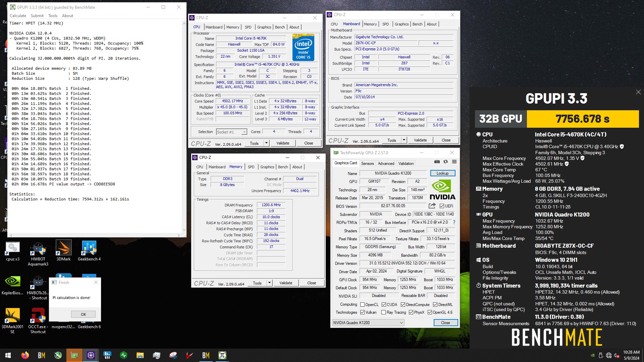Click the BIOS export arrow icon in GPU-Z
Screen dimensions: 644x362
coord(432,206)
